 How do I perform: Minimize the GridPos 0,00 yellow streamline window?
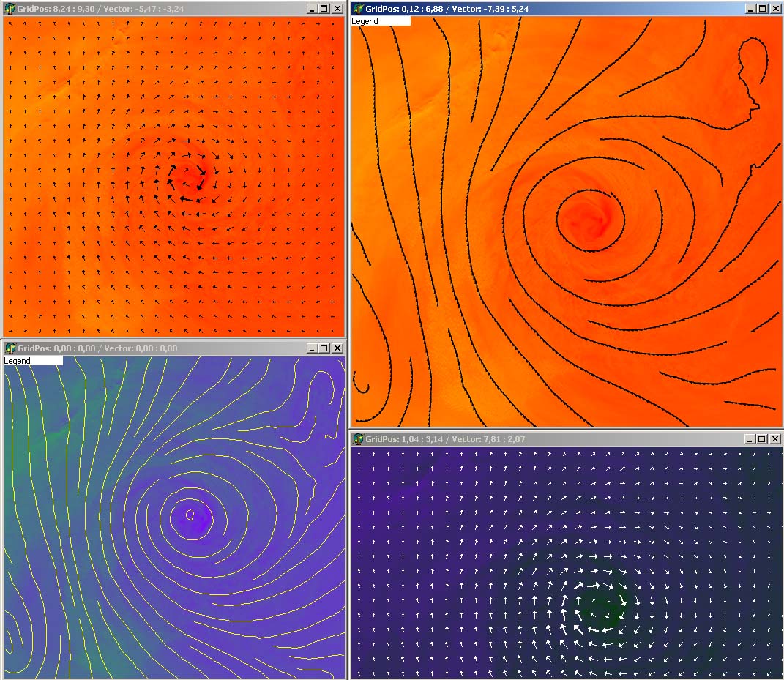coord(312,348)
